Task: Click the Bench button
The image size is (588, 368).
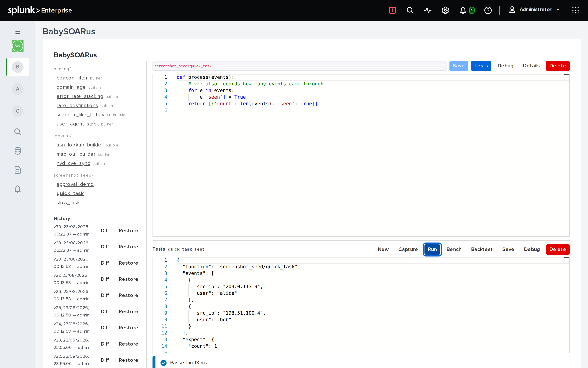Action: point(454,249)
